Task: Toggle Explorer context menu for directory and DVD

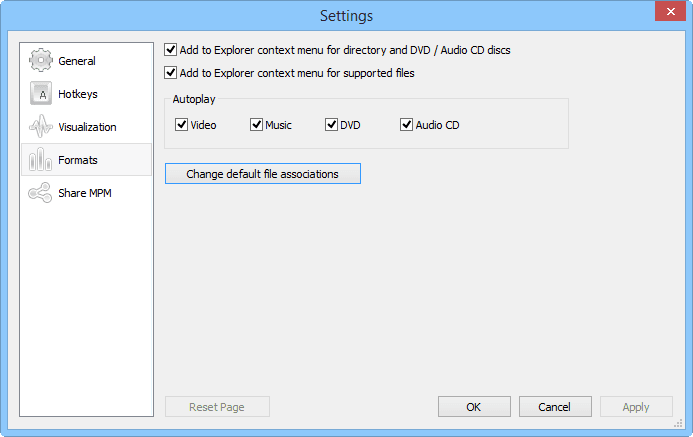Action: pyautogui.click(x=171, y=48)
